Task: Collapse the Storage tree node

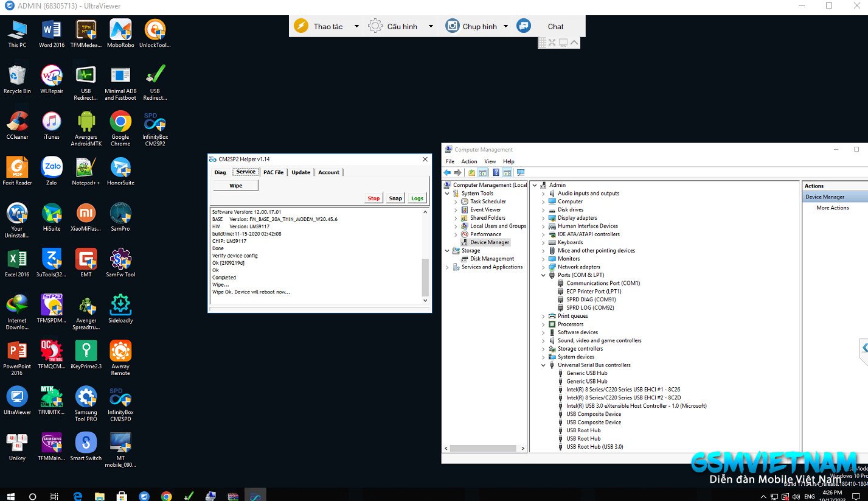Action: (447, 251)
